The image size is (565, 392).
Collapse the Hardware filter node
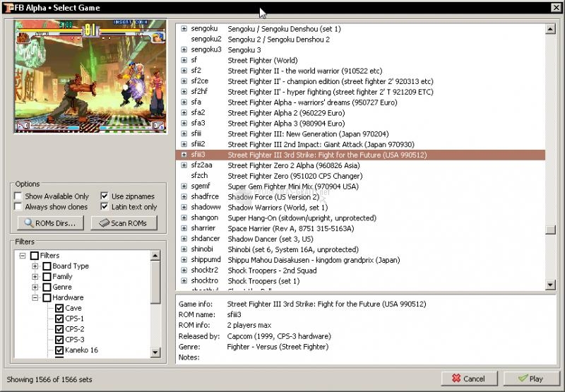click(35, 297)
